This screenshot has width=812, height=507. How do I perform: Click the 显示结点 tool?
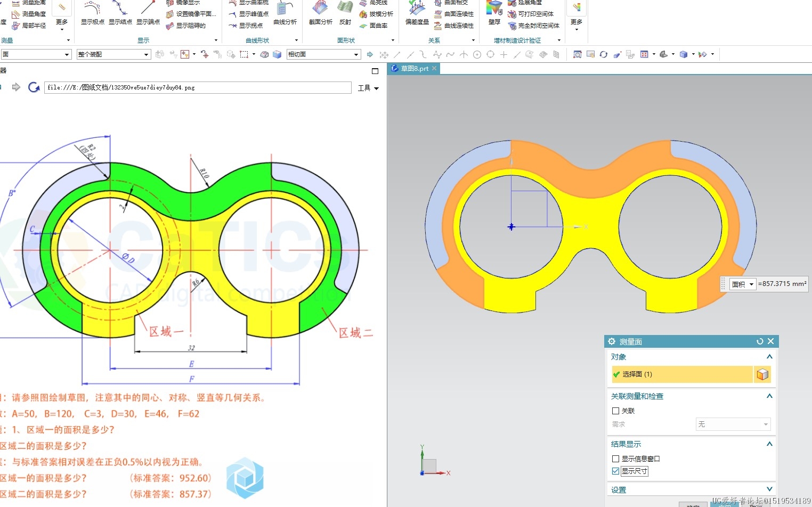coord(120,13)
